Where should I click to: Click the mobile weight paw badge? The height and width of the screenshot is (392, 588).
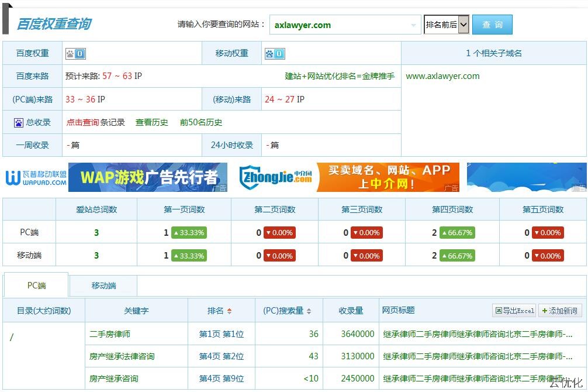(x=275, y=54)
